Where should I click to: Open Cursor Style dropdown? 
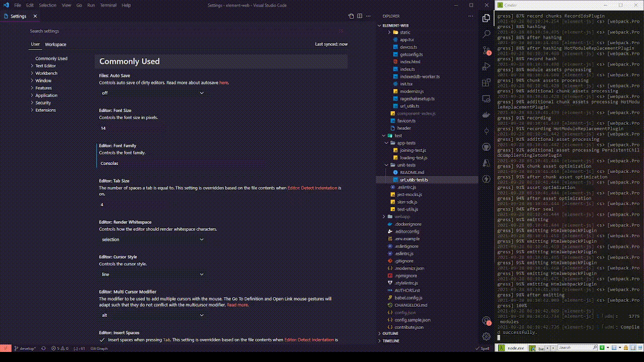(x=152, y=275)
